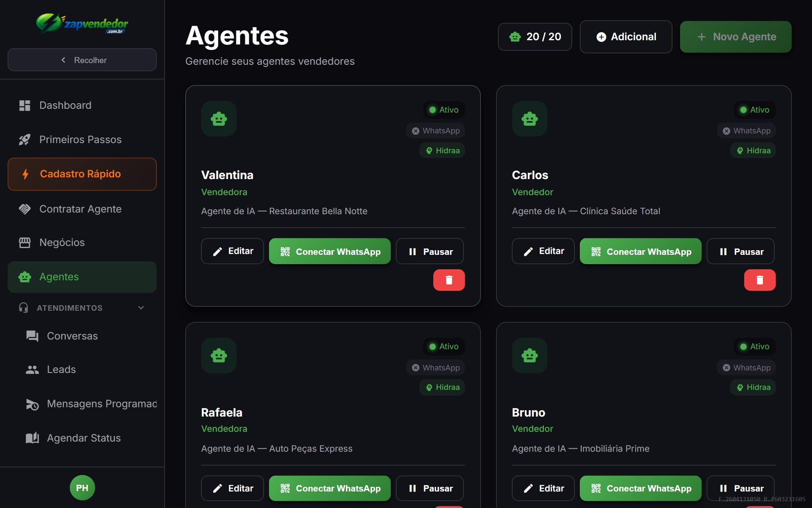This screenshot has width=812, height=508.
Task: Collapse the sidebar with Recolher
Action: pyautogui.click(x=82, y=60)
